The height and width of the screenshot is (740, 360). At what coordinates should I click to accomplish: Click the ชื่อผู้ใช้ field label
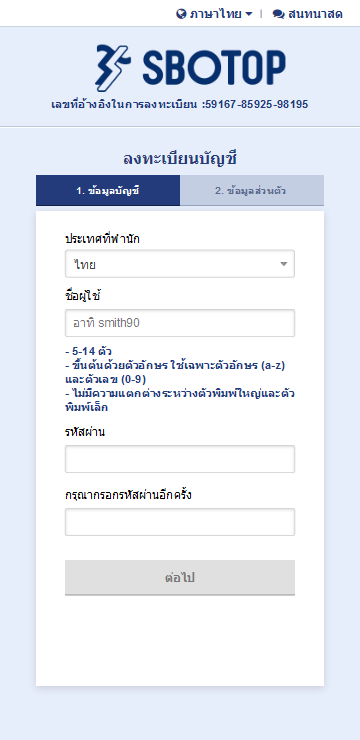[84, 296]
